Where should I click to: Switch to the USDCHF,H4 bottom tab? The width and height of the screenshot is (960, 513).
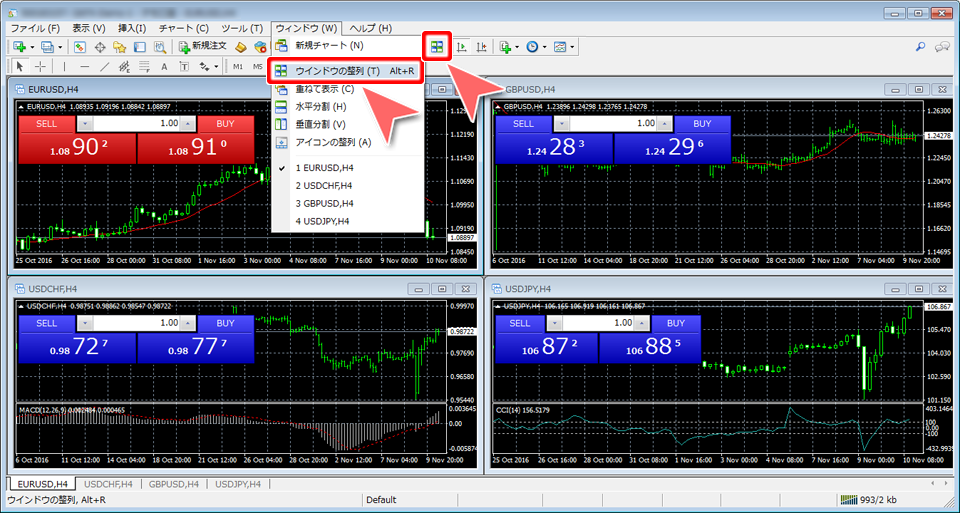(107, 484)
